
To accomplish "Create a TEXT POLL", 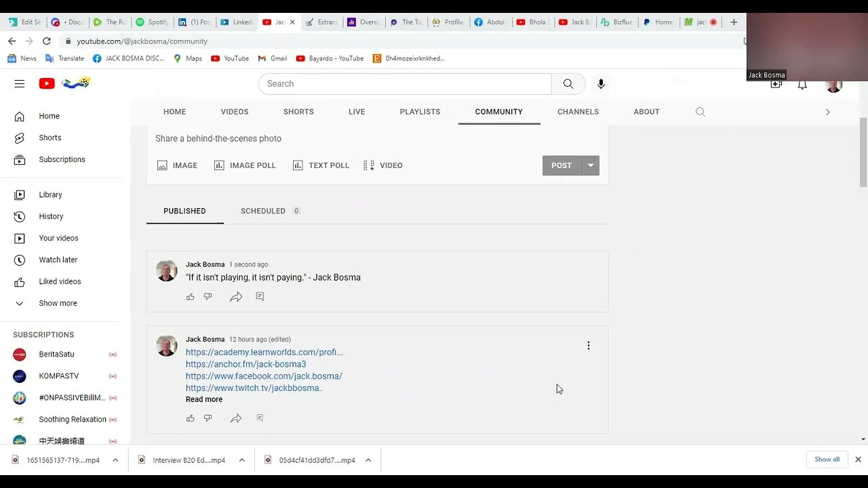I will click(321, 165).
